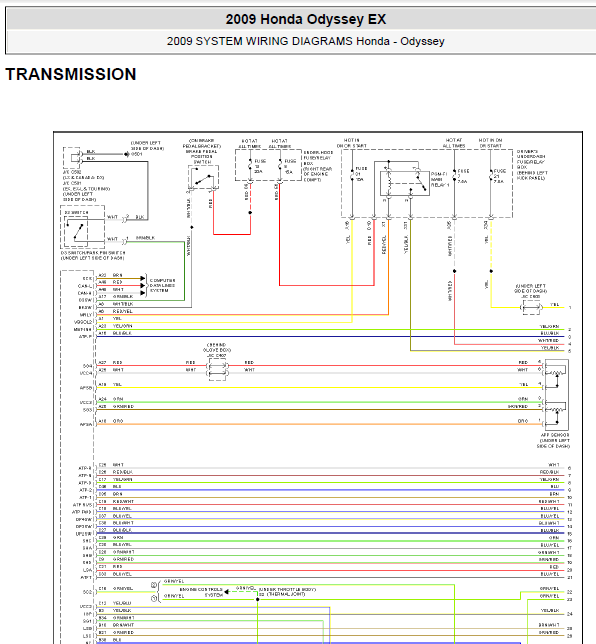Click the Engine Controls System reference label
The height and width of the screenshot is (644, 596).
[201, 592]
